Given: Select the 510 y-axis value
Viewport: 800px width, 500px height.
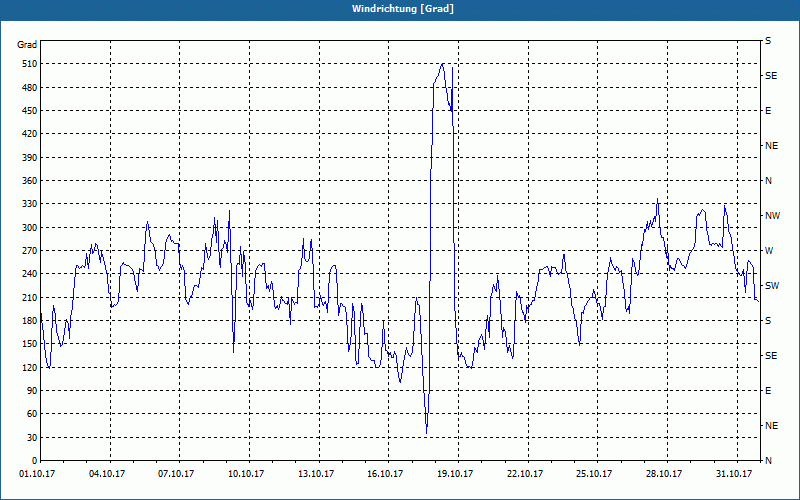Looking at the screenshot, I should [30, 64].
